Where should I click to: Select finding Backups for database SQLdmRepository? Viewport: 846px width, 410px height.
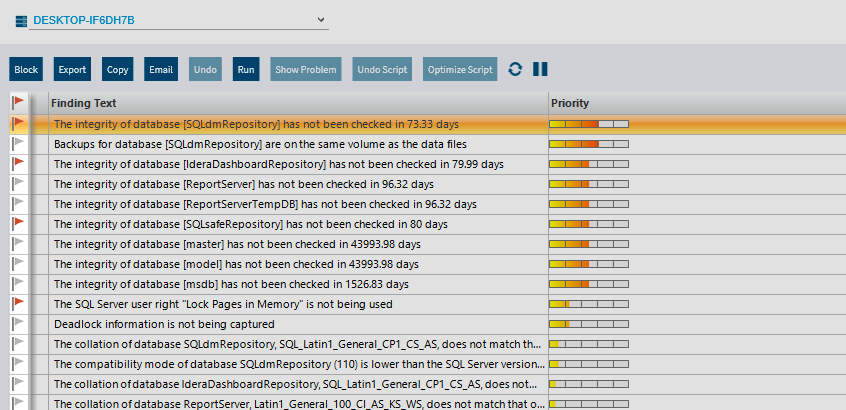click(x=261, y=144)
